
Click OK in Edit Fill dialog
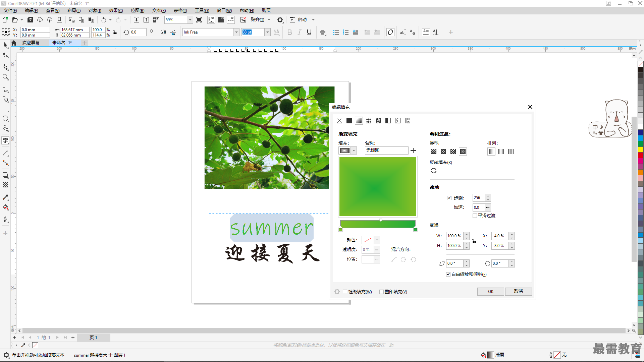(x=490, y=292)
